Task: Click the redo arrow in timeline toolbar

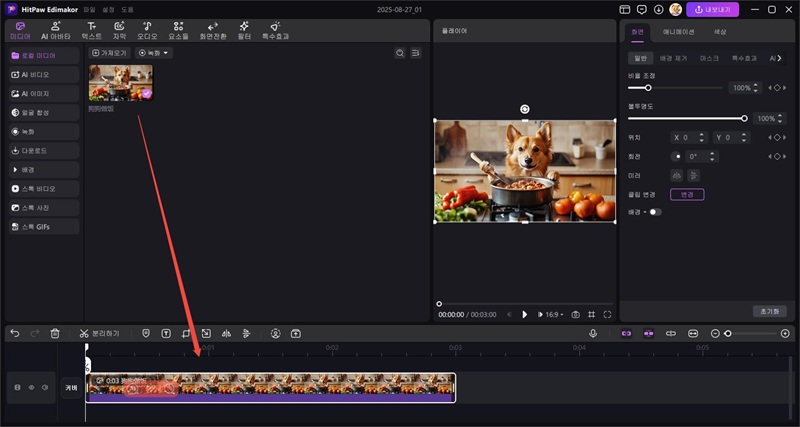Action: (x=35, y=334)
